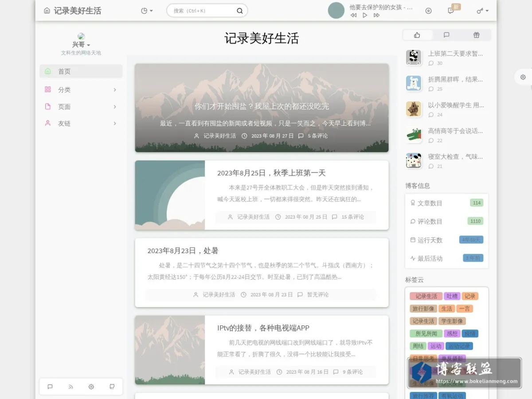Click the 兴哥 avatar image

coord(81,36)
